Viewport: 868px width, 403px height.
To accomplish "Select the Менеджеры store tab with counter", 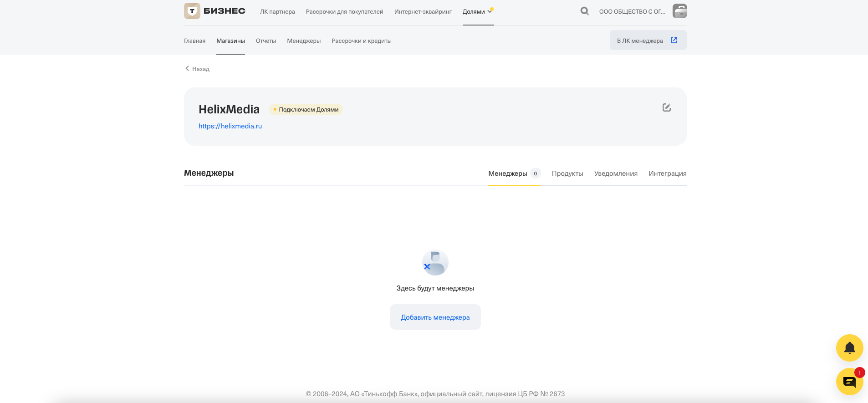I will click(514, 173).
